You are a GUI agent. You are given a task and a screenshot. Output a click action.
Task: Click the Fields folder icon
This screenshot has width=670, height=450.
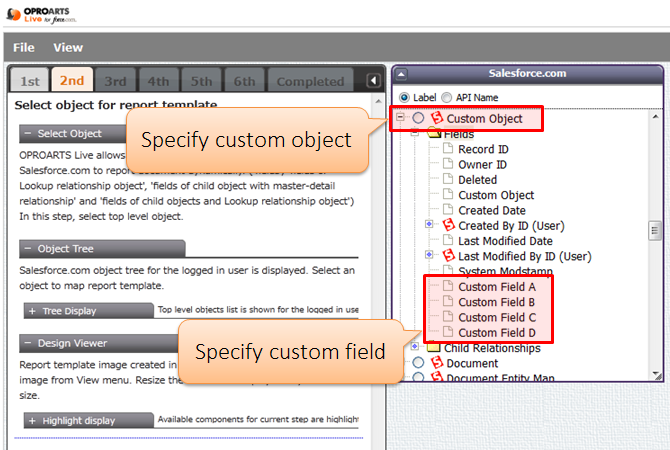pos(435,133)
